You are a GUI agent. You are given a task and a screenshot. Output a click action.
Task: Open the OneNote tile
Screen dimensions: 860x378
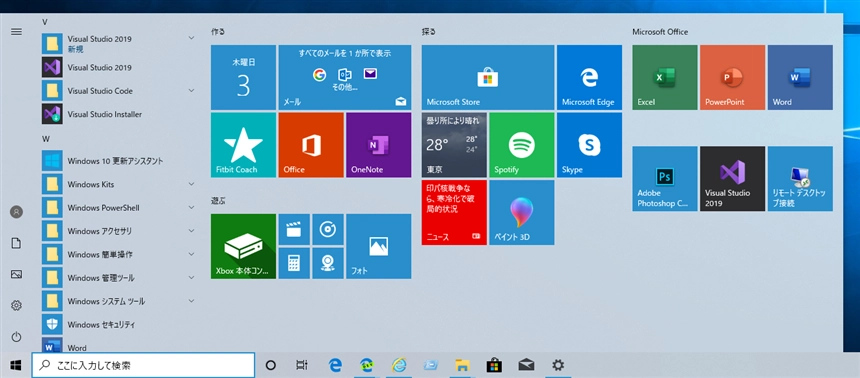point(378,145)
